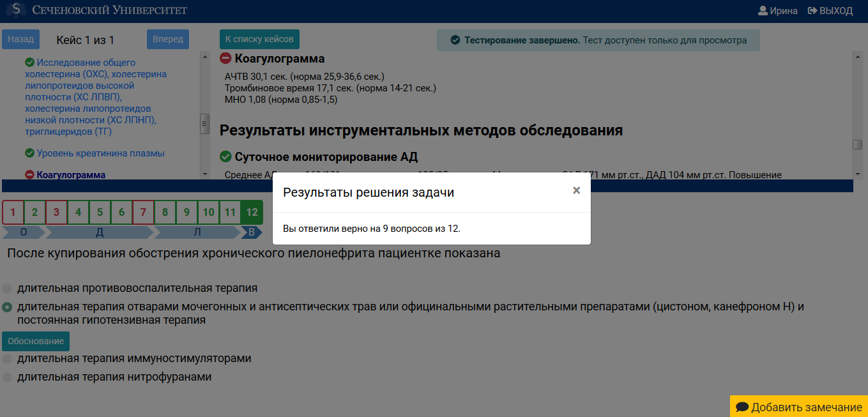
Task: Select the Л stage marker
Action: click(196, 232)
